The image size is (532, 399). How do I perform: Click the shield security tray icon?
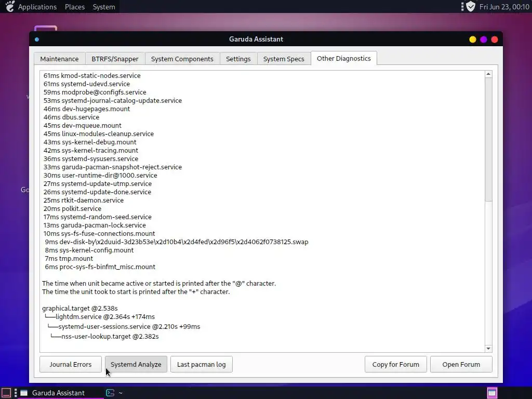click(x=471, y=6)
